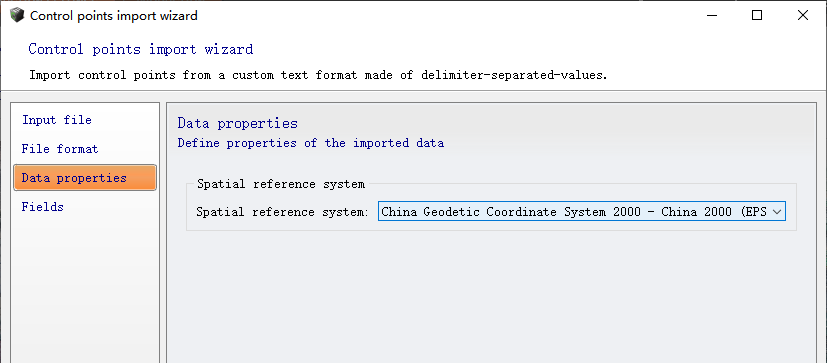This screenshot has height=363, width=827.
Task: Click the Define properties of imported data subtitle
Action: [311, 143]
